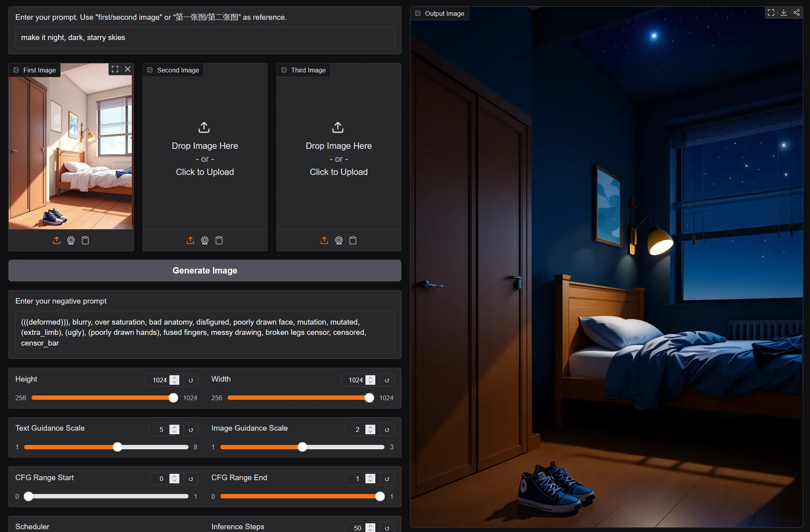Click webcam icon under Third Image

click(x=339, y=240)
